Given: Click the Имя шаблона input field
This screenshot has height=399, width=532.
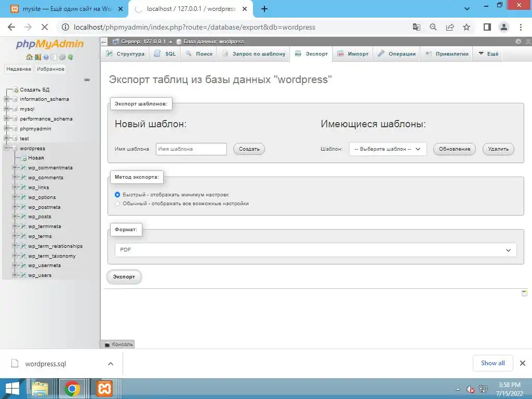Looking at the screenshot, I should (191, 149).
